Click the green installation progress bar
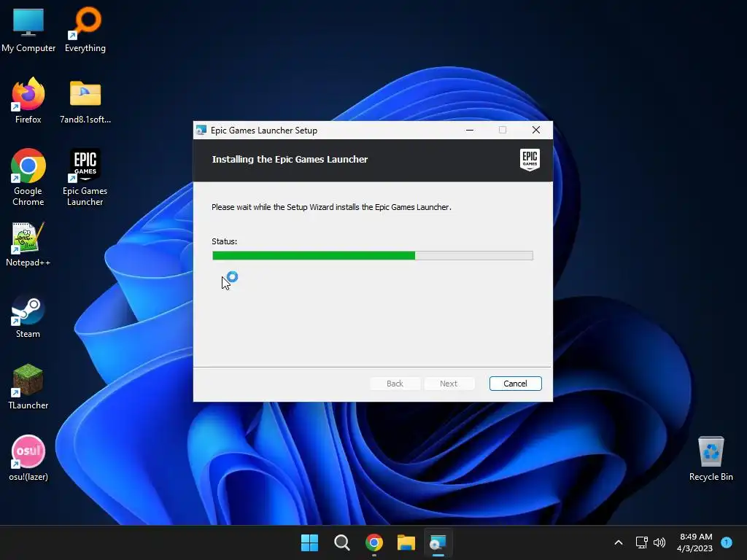747x560 pixels. 373,256
